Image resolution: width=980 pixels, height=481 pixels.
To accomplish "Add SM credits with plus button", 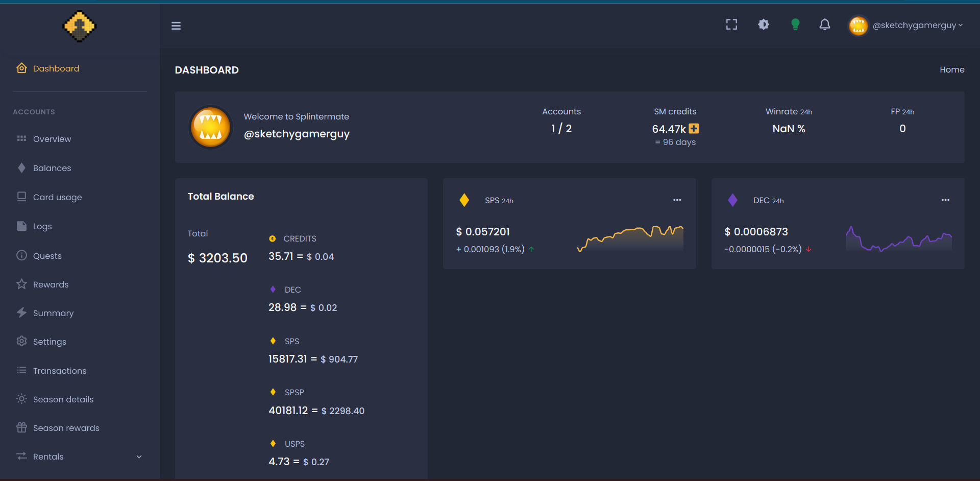I will pyautogui.click(x=694, y=129).
